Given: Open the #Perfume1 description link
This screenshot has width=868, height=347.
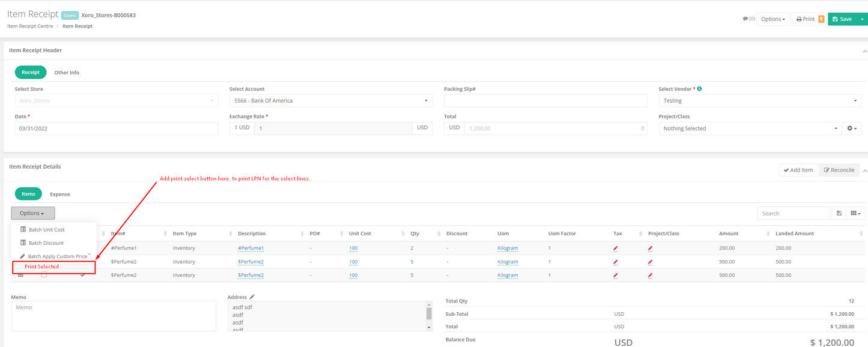Looking at the screenshot, I should [251, 248].
